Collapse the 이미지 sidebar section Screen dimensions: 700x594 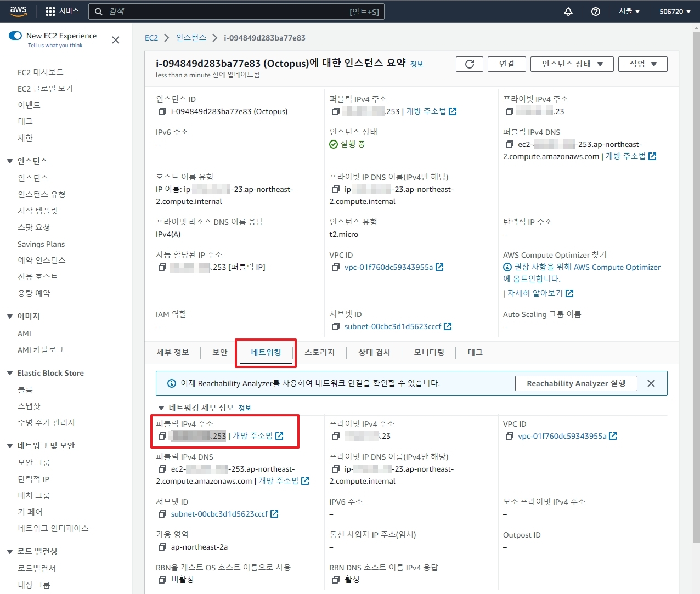click(10, 316)
